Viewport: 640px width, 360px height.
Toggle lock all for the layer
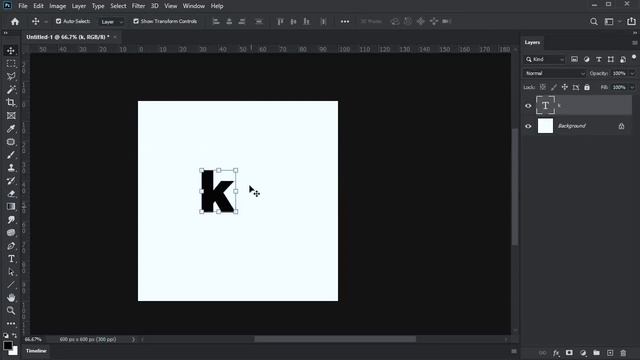tap(587, 87)
